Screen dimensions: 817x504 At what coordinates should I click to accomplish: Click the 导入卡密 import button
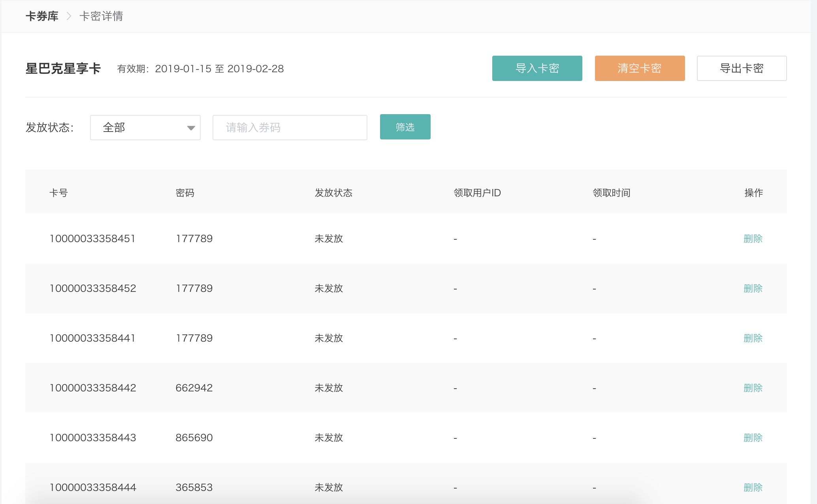537,68
